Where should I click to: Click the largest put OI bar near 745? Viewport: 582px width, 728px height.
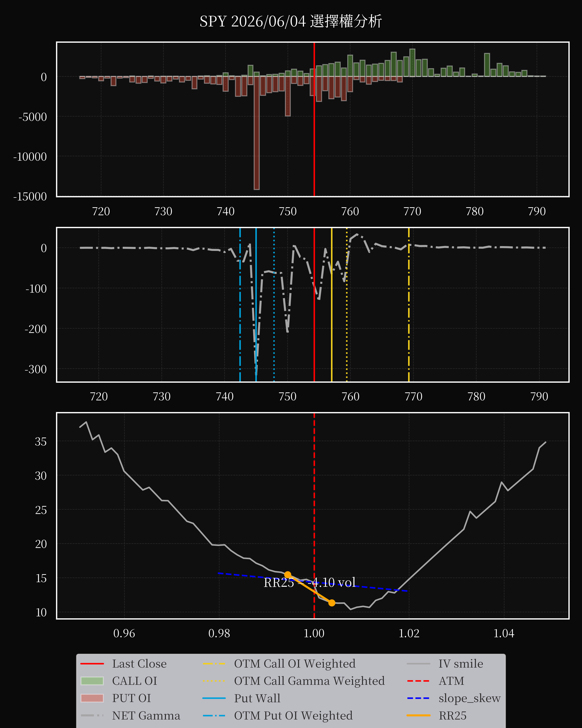(257, 133)
